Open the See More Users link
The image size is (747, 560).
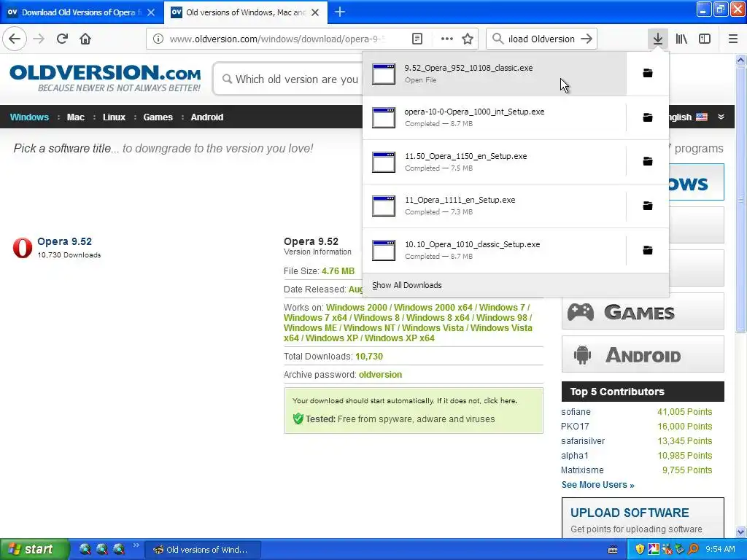[x=598, y=485]
